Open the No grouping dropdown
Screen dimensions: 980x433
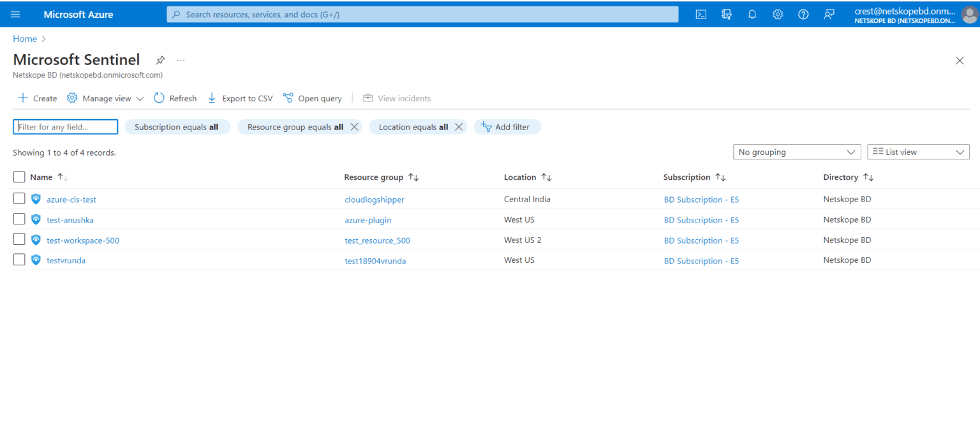[x=796, y=152]
